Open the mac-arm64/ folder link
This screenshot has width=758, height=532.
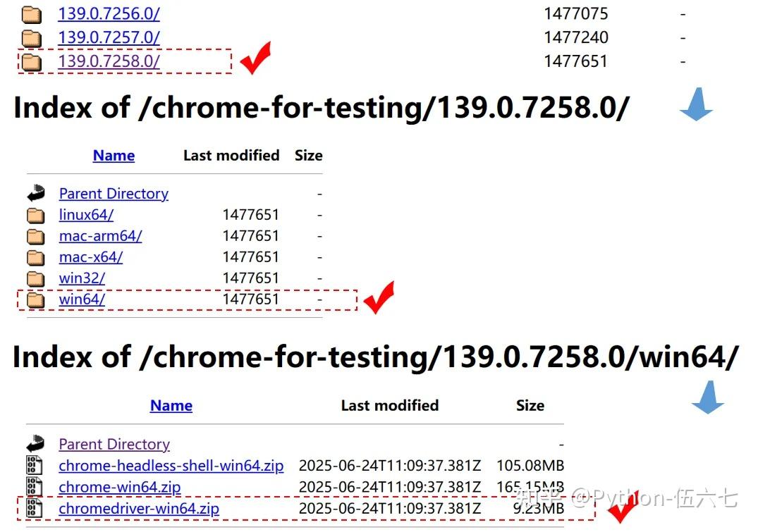click(x=100, y=236)
